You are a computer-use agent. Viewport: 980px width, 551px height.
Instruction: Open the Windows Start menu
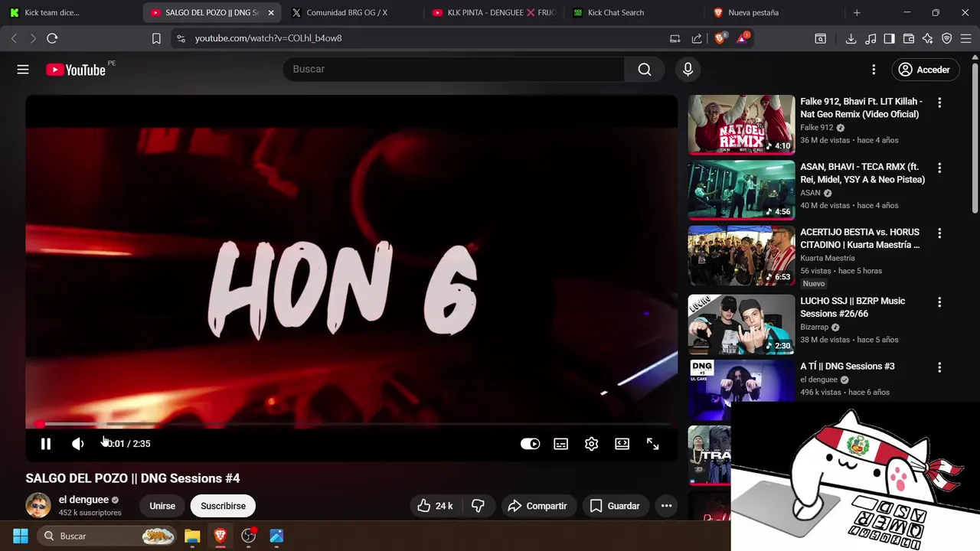(21, 536)
